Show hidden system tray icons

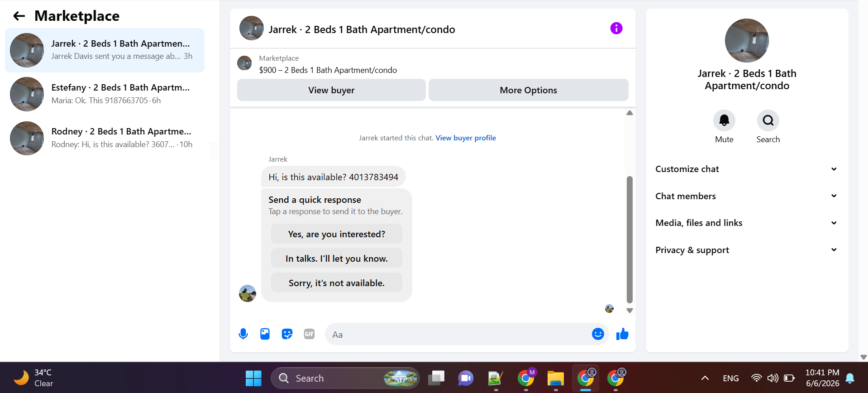705,378
